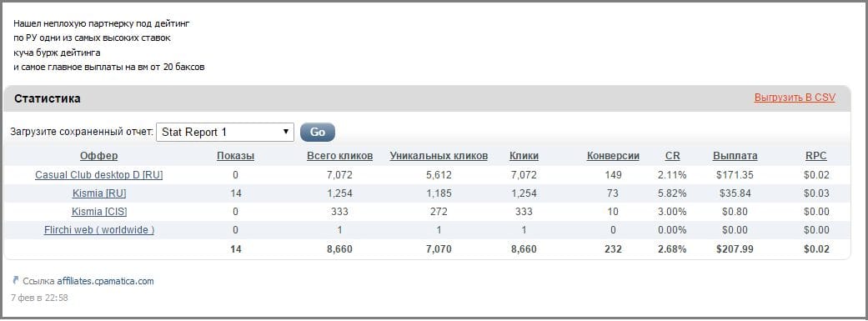868x321 pixels.
Task: Sort by Всего кликов column
Action: (x=340, y=156)
